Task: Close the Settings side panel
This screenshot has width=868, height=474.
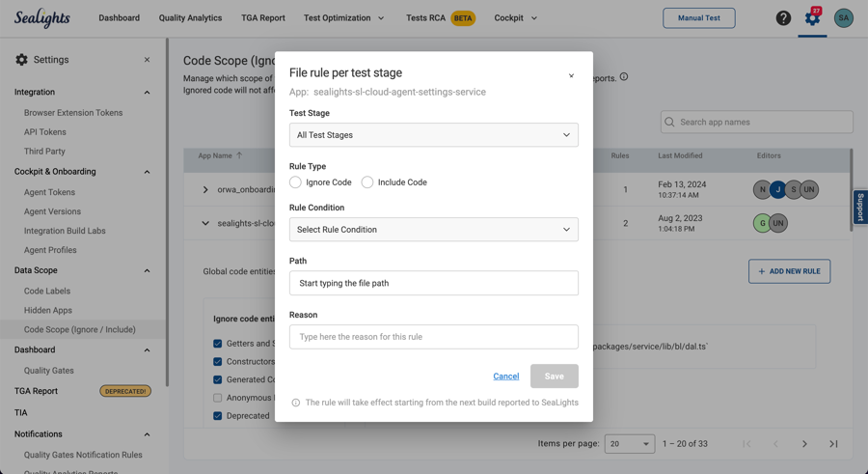Action: pyautogui.click(x=147, y=60)
